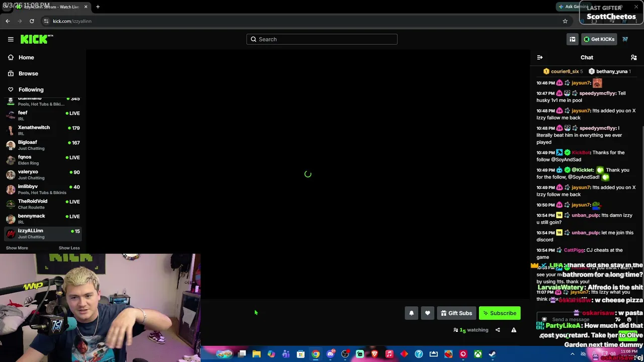Open Microsoft Teams from the taskbar

click(x=286, y=354)
